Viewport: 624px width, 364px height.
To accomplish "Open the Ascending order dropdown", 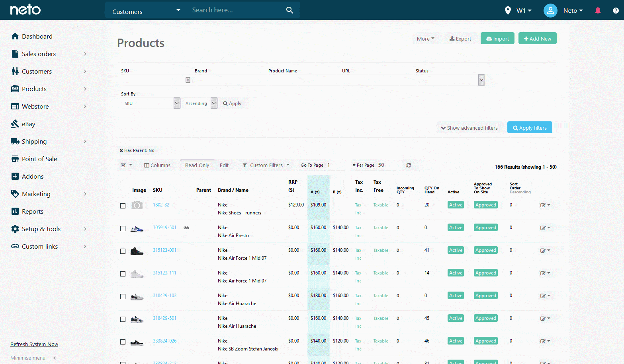I will tap(200, 103).
